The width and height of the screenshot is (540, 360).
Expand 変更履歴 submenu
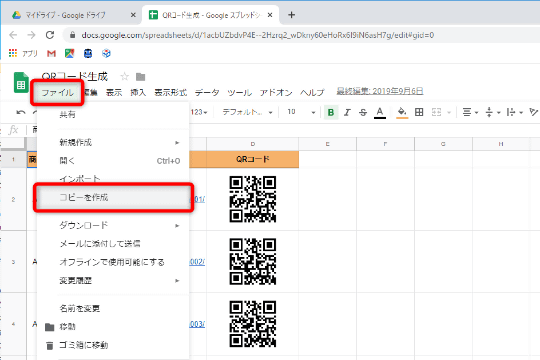[x=113, y=281]
